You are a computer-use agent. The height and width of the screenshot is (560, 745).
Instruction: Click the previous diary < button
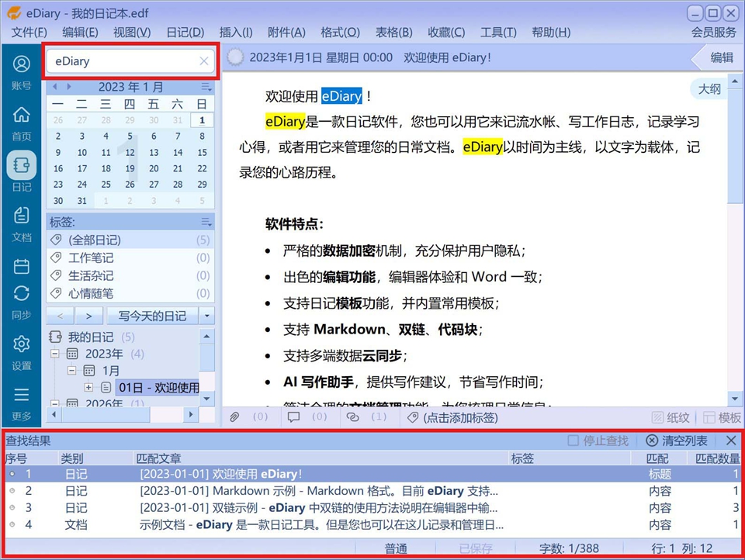(61, 316)
